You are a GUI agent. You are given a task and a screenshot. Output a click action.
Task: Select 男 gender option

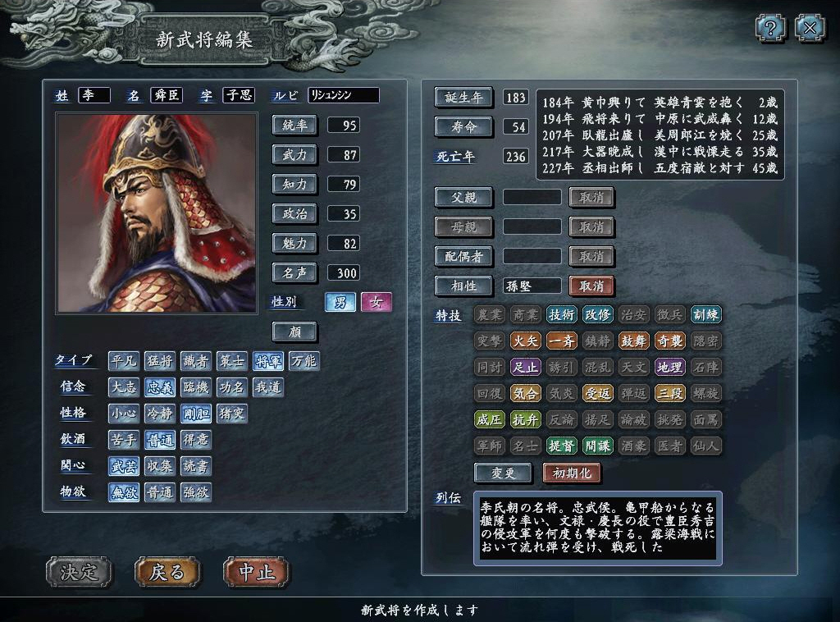[340, 303]
